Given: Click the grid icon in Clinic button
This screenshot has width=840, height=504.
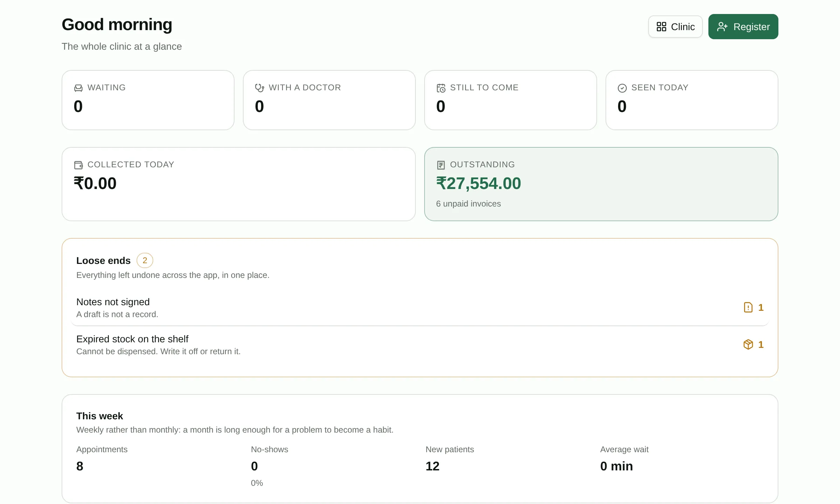Looking at the screenshot, I should [661, 27].
